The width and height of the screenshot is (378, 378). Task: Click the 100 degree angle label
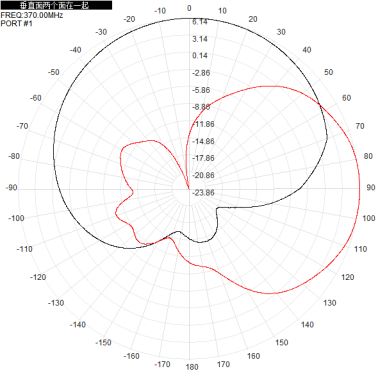(369, 218)
